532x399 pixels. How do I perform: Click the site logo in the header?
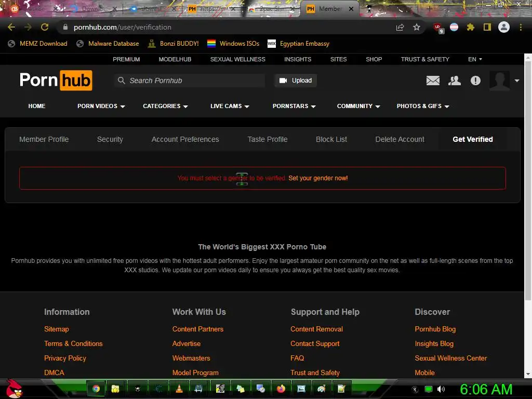(x=56, y=81)
